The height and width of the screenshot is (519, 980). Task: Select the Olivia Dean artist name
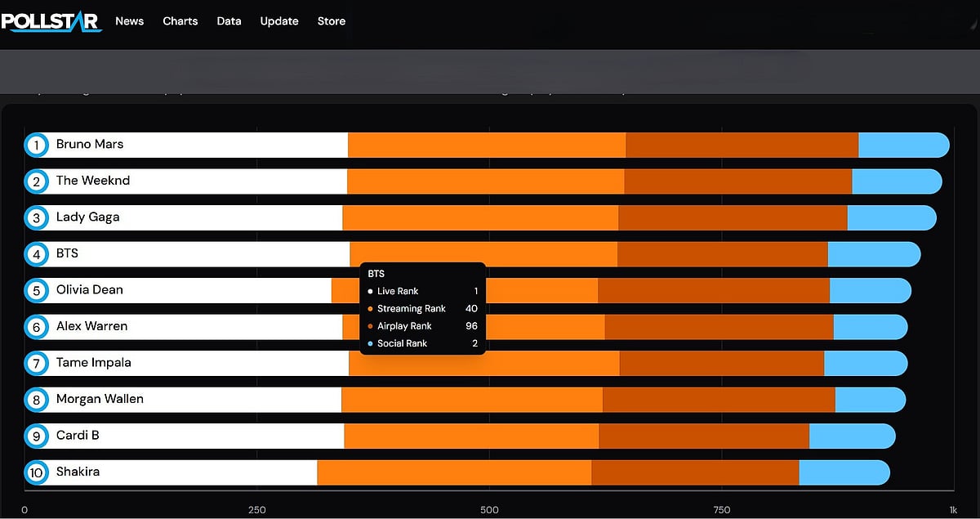[x=90, y=289]
